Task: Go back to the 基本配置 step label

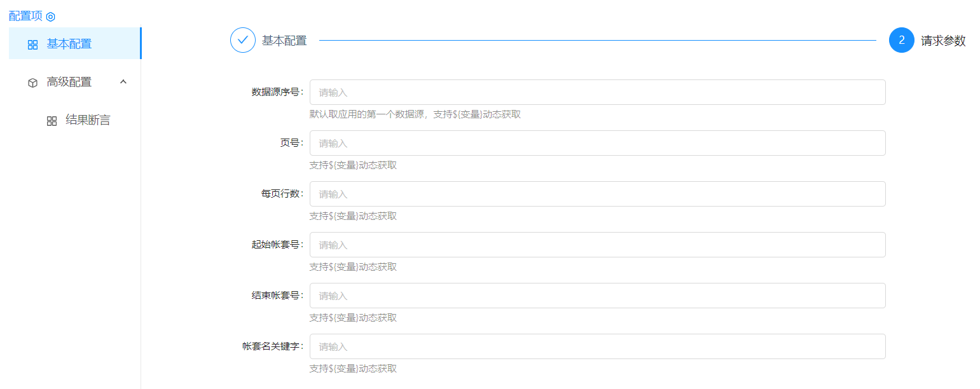Action: 284,41
